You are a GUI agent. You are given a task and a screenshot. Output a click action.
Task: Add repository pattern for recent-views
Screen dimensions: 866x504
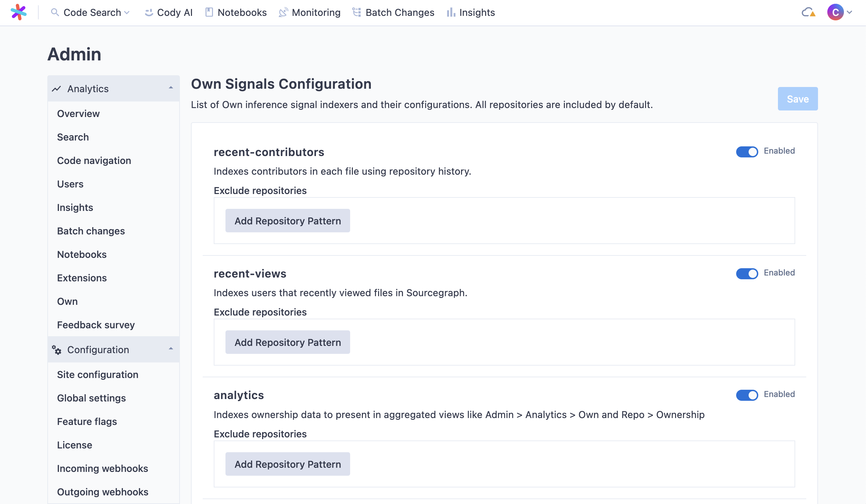coord(288,342)
